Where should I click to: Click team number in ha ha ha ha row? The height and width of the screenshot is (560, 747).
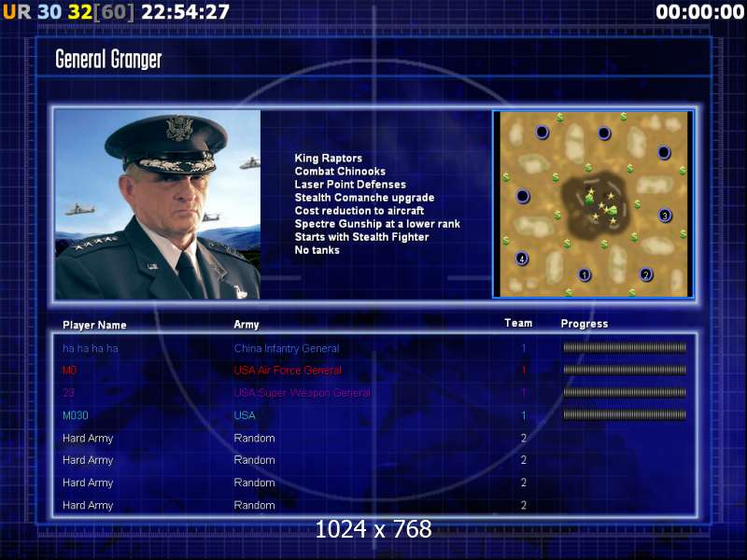524,348
